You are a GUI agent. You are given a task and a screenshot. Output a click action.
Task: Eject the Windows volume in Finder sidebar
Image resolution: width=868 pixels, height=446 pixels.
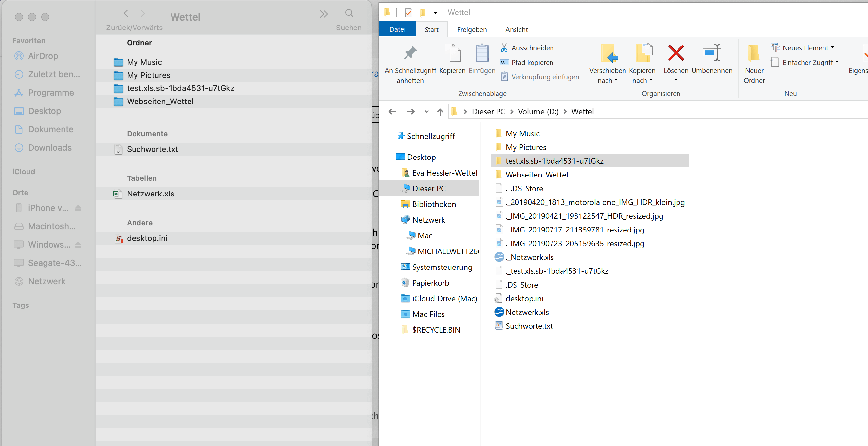click(78, 245)
